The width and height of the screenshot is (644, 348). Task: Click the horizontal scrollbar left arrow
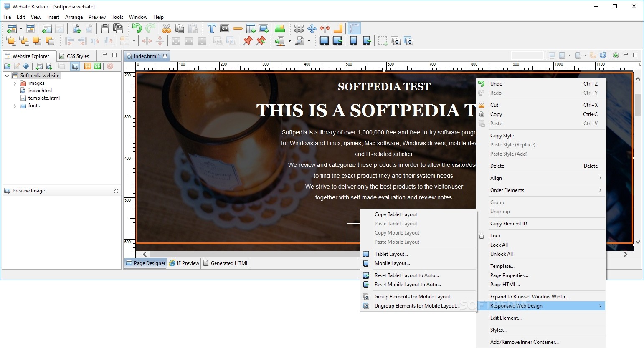click(x=145, y=254)
